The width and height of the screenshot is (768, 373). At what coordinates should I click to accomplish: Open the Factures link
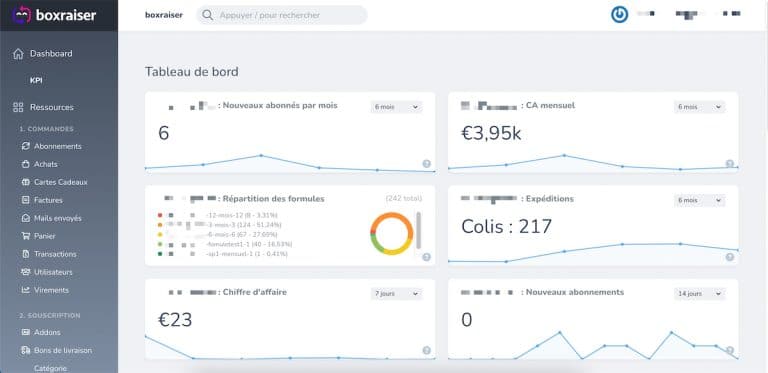pos(48,200)
